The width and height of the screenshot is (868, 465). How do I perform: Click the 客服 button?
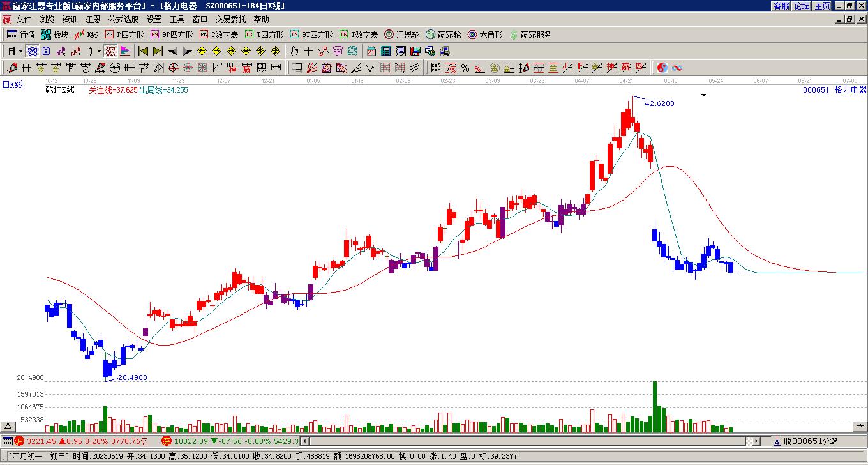pyautogui.click(x=782, y=6)
